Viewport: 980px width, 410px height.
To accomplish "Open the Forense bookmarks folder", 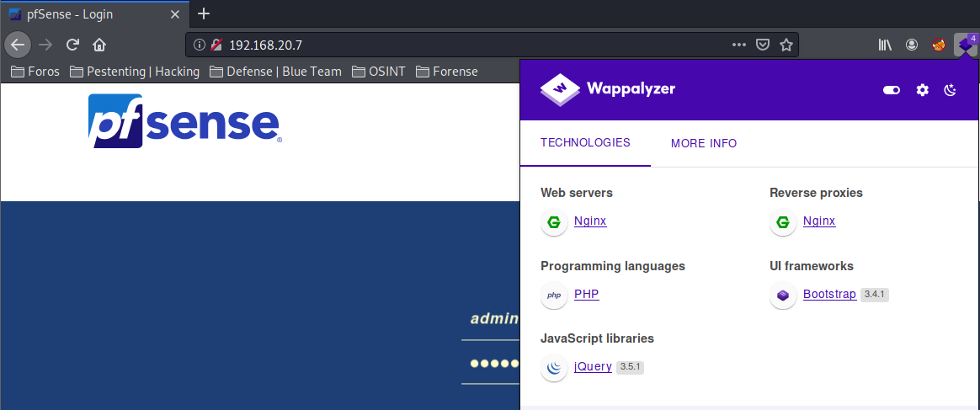I will [x=446, y=72].
